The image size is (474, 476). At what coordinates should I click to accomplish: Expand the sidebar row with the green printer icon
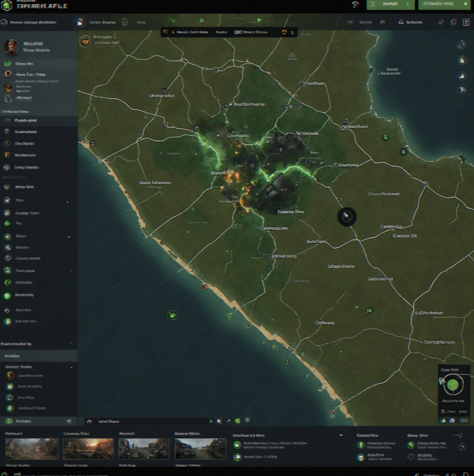click(x=37, y=271)
